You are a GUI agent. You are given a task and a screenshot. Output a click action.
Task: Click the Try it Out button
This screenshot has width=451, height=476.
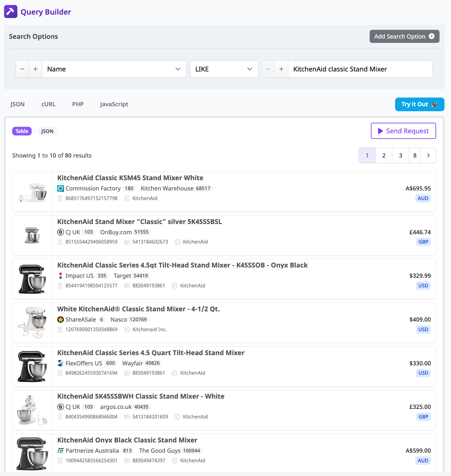click(420, 104)
